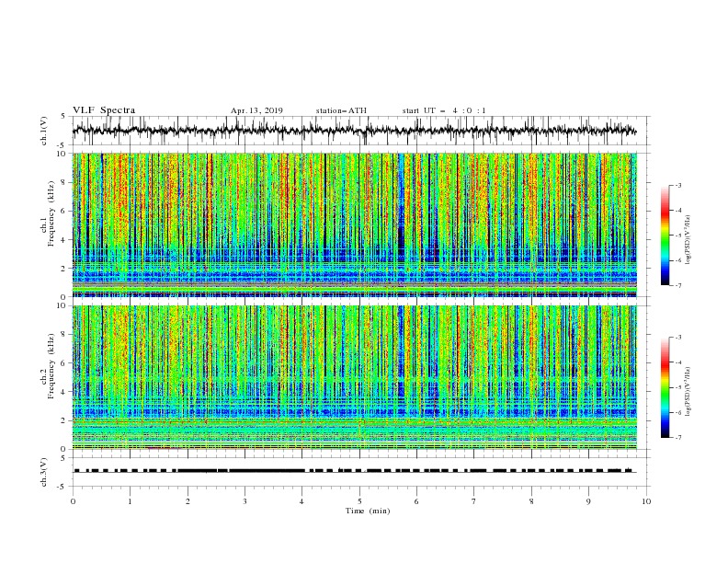728x563 pixels.
Task: Click x-axis tick label "0" on Time axis
Action: click(73, 501)
